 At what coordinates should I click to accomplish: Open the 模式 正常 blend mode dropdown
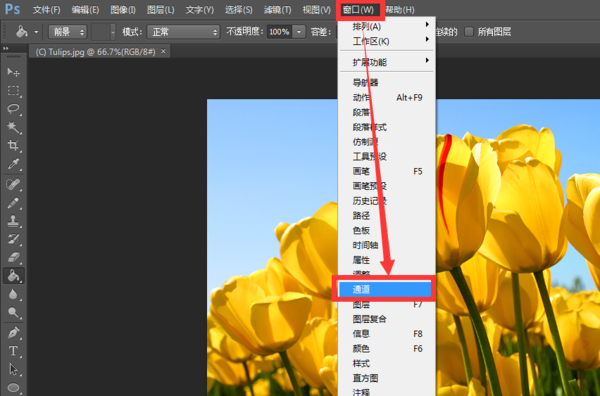point(183,32)
